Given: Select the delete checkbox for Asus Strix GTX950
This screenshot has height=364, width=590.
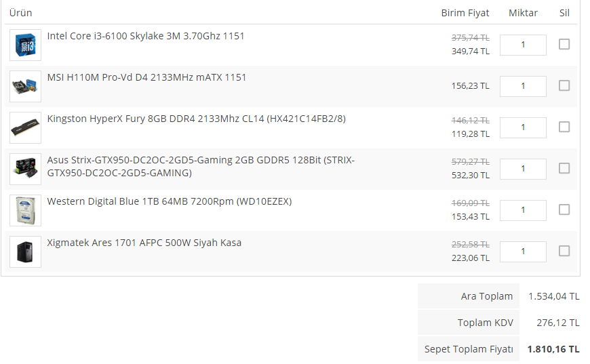Looking at the screenshot, I should click(x=564, y=168).
